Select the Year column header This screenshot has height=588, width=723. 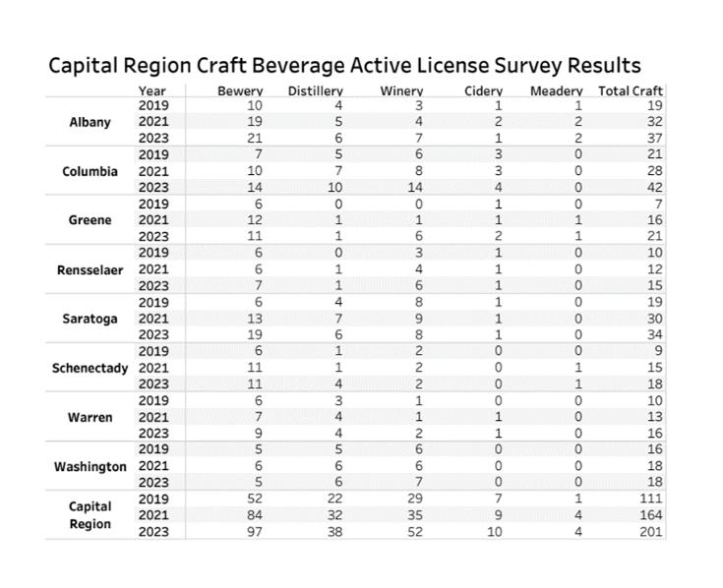coord(152,92)
